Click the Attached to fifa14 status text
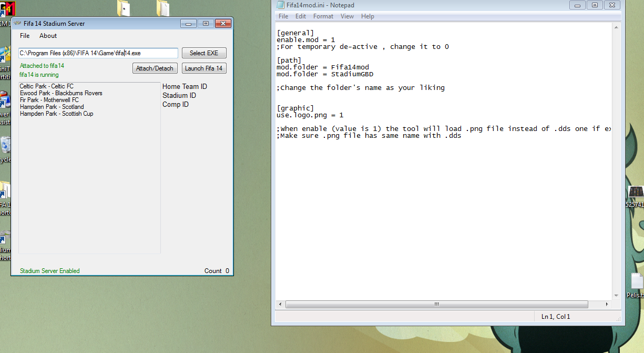 (42, 66)
